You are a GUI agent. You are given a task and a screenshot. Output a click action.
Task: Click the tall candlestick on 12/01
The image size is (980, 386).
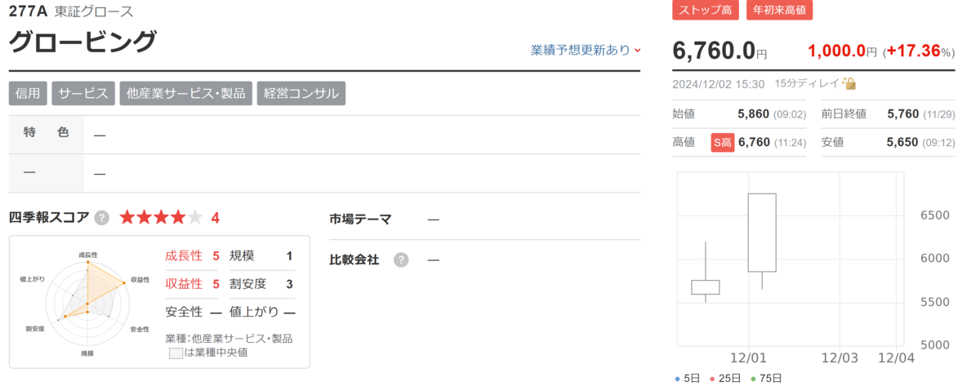(762, 233)
